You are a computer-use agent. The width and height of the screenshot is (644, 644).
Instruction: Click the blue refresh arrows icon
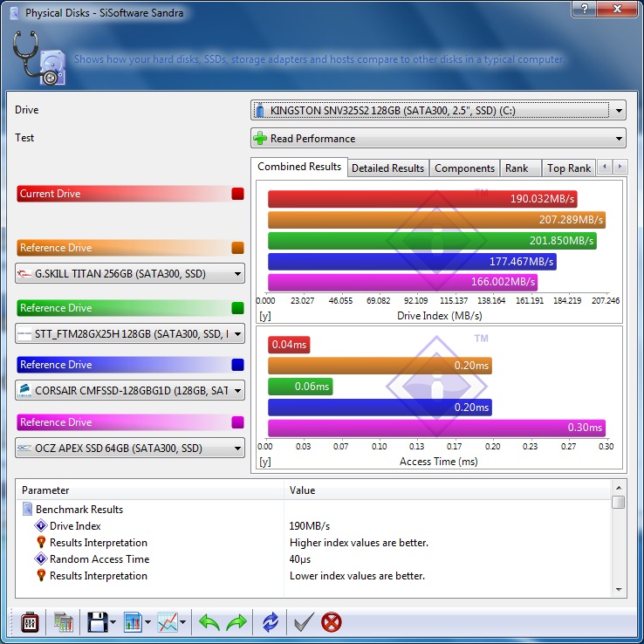pos(271,623)
